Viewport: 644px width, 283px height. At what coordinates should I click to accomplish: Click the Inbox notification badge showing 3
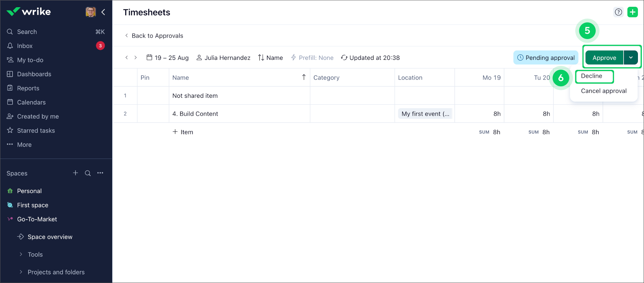click(101, 46)
